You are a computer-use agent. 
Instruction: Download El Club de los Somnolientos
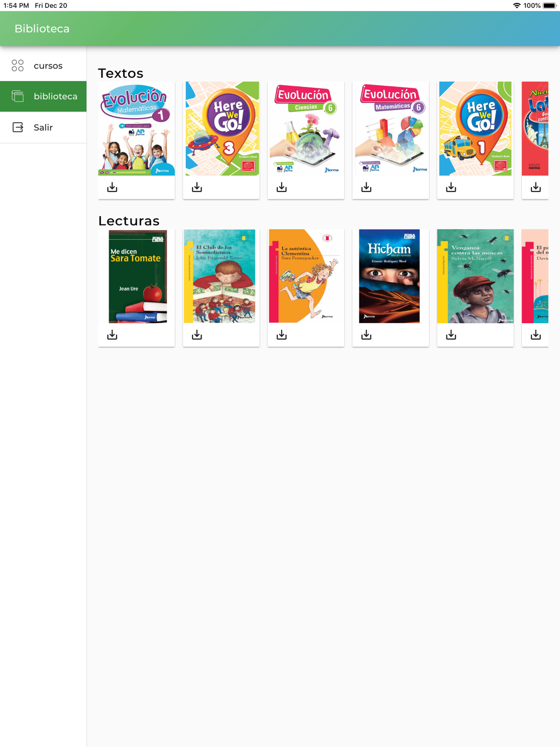(197, 335)
